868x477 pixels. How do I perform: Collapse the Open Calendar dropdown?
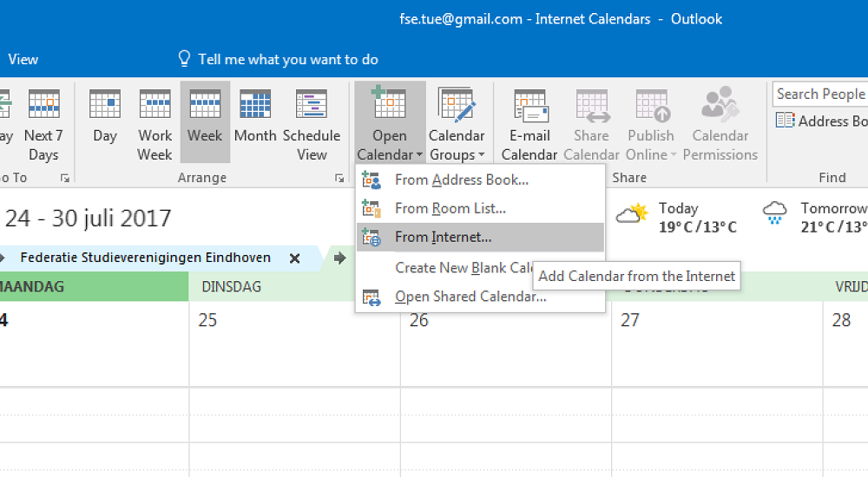[390, 121]
